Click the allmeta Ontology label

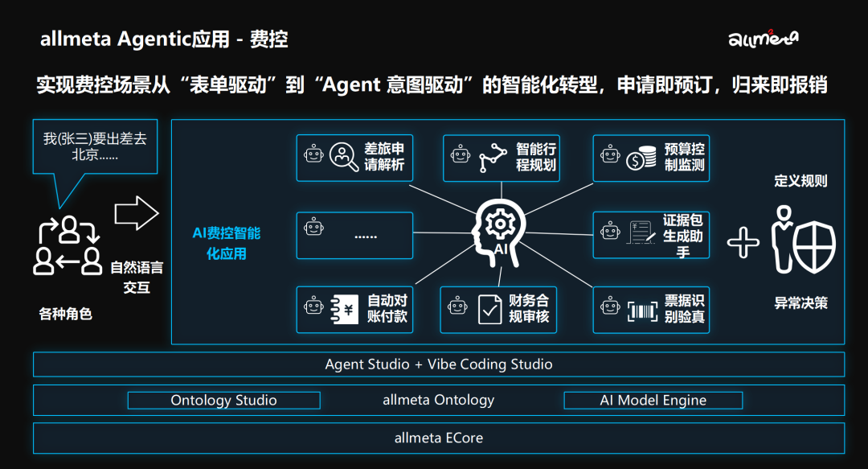tap(439, 400)
